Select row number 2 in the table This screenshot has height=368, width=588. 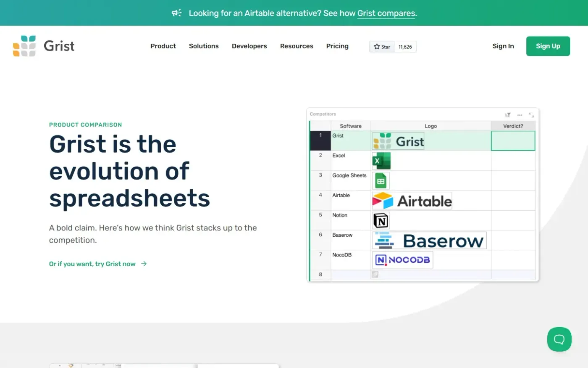click(x=320, y=161)
